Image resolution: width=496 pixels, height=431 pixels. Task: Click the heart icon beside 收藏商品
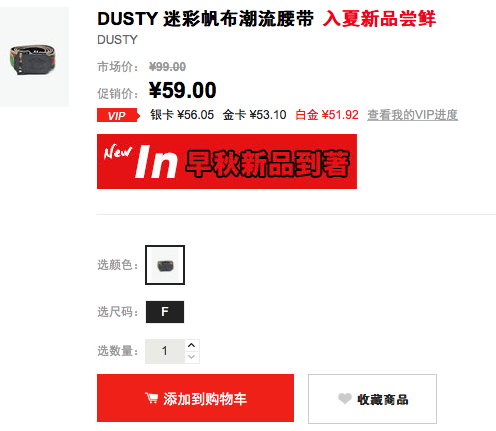tap(345, 398)
